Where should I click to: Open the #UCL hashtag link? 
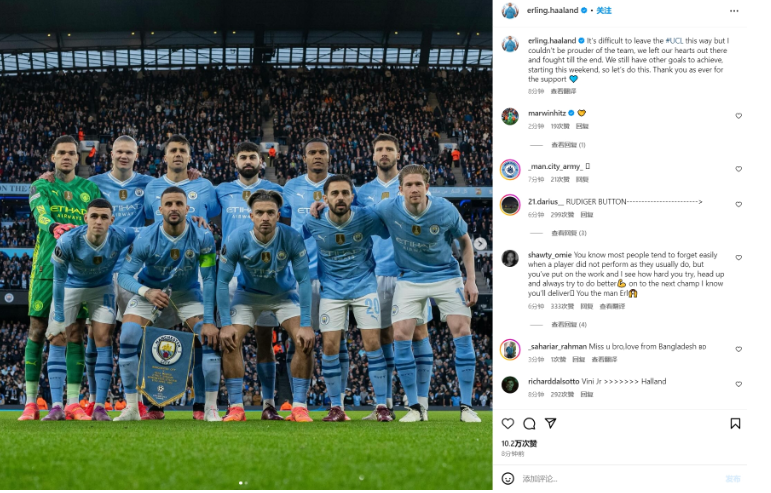point(674,41)
